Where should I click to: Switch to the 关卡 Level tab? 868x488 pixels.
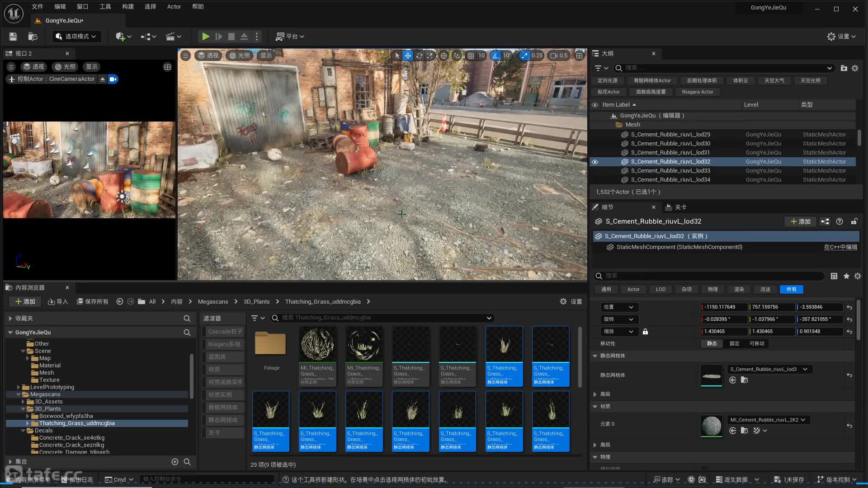pyautogui.click(x=676, y=207)
